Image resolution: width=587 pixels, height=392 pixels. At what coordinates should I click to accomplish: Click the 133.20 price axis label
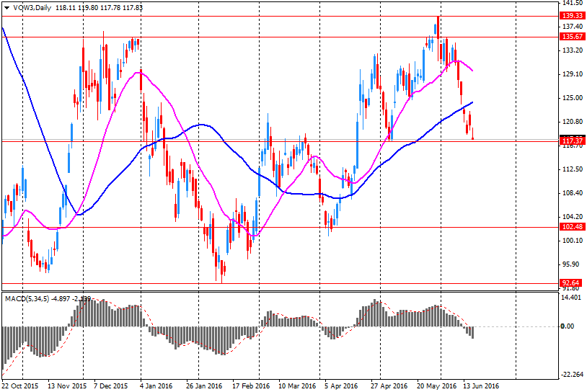[573, 50]
